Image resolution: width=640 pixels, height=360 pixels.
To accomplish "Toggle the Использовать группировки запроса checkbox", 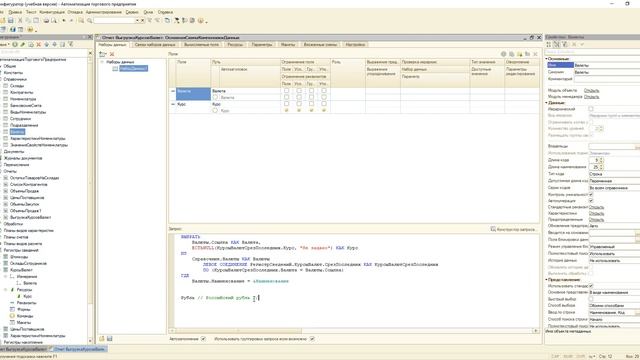I will (x=312, y=339).
